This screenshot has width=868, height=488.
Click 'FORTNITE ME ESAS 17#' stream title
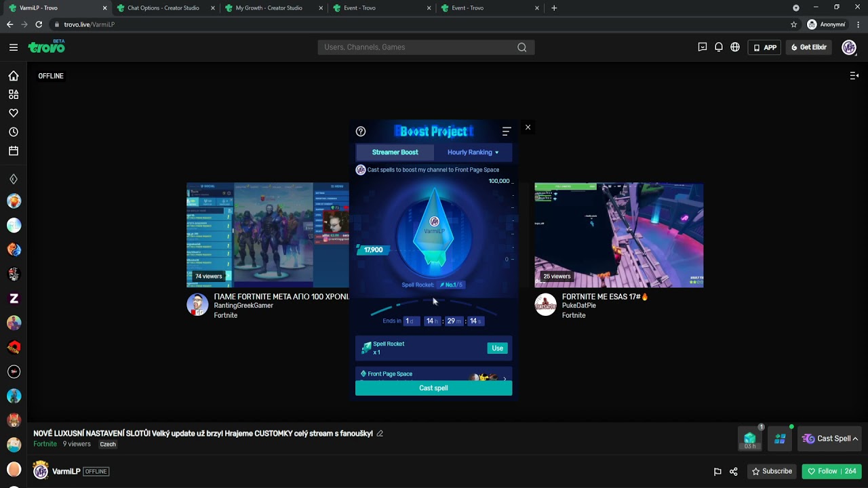[605, 297]
